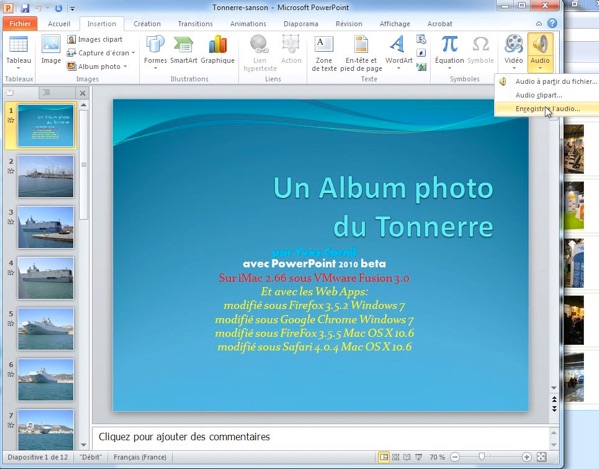Choose Audio clipart menu entry

click(547, 95)
